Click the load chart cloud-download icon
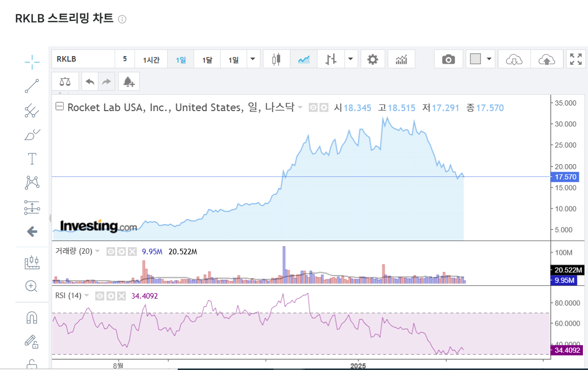Screen dimensions: 588x370 514,59
